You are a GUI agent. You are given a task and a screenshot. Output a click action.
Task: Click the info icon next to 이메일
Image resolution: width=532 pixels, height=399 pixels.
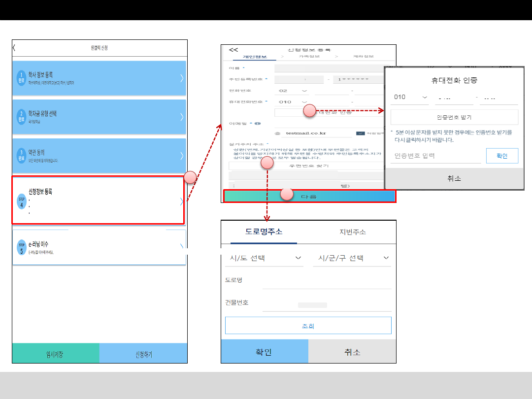[x=258, y=124]
